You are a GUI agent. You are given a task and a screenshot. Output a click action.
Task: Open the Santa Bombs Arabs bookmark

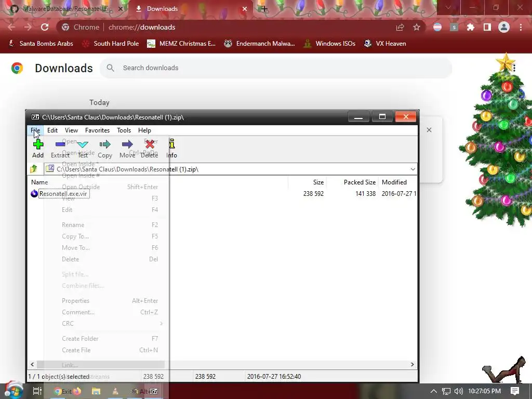(x=41, y=44)
